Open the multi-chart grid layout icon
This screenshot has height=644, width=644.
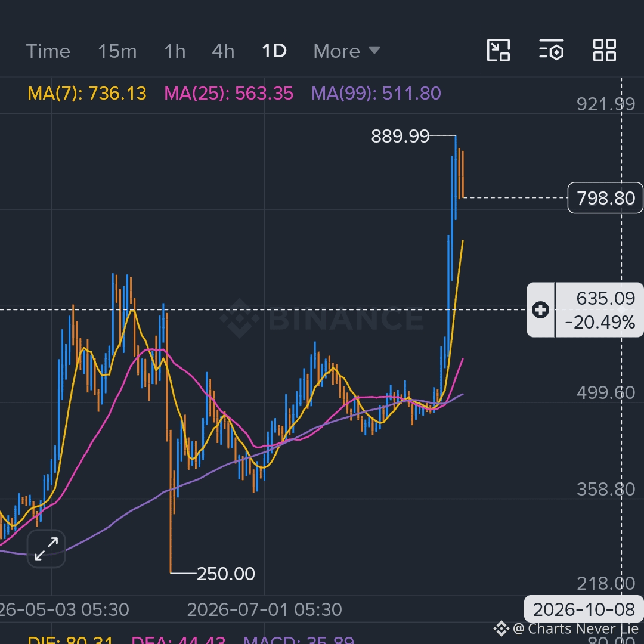[x=605, y=50]
